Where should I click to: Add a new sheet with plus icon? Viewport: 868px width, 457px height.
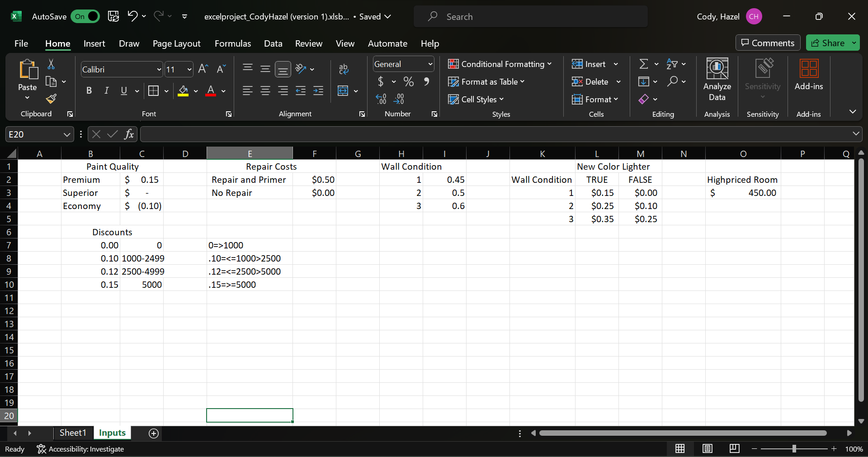[x=154, y=433]
